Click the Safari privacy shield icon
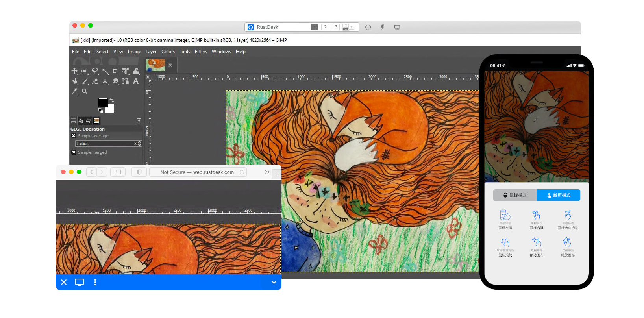Screen dimensions: 644x318 coord(139,172)
